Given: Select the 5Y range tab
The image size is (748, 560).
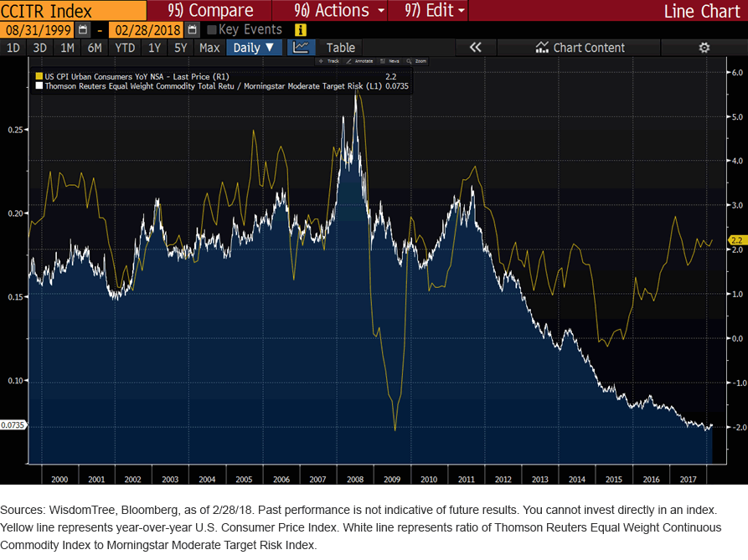Looking at the screenshot, I should (x=181, y=48).
